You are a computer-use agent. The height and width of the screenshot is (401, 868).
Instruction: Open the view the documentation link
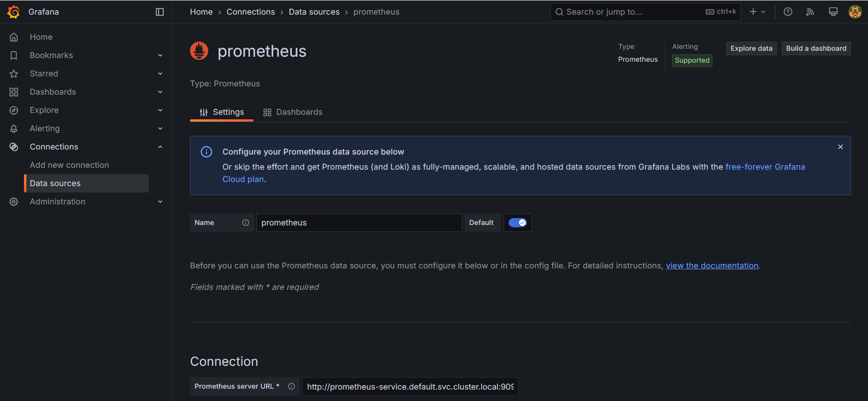[712, 266]
